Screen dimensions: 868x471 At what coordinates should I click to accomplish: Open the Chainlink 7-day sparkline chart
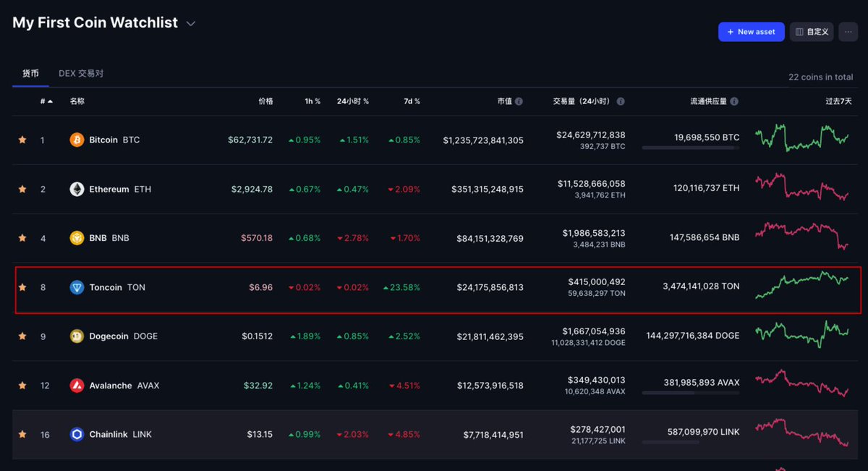(802, 432)
